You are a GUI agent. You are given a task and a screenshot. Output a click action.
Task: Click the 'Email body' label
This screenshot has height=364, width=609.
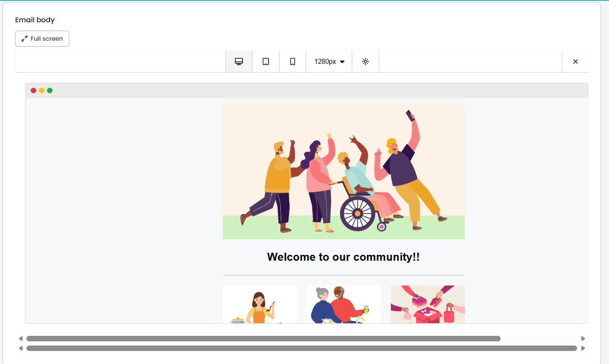pos(35,20)
